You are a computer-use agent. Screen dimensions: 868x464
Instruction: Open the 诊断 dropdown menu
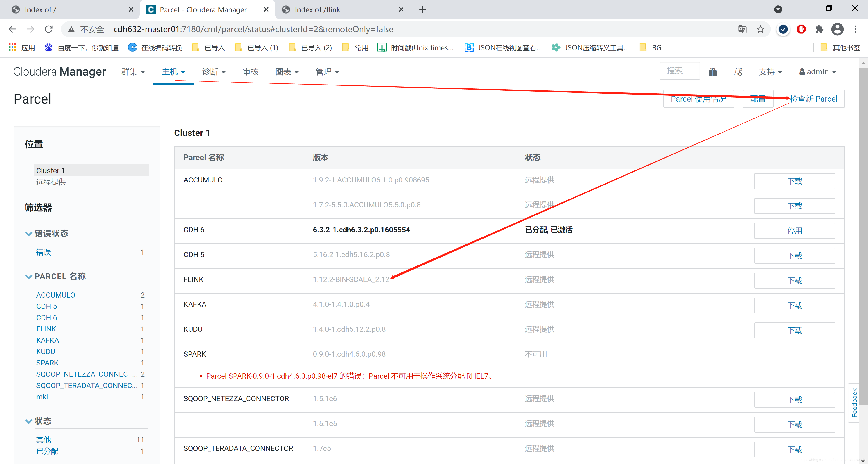[x=214, y=72]
